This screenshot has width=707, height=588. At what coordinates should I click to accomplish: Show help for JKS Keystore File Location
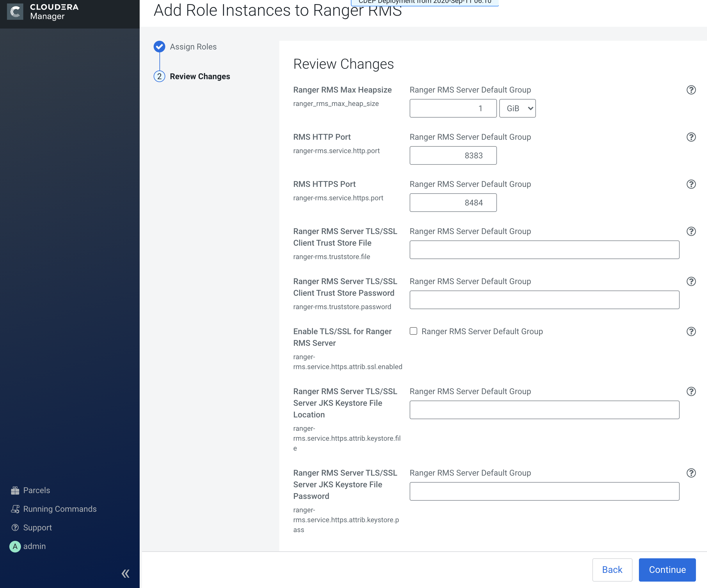click(691, 391)
